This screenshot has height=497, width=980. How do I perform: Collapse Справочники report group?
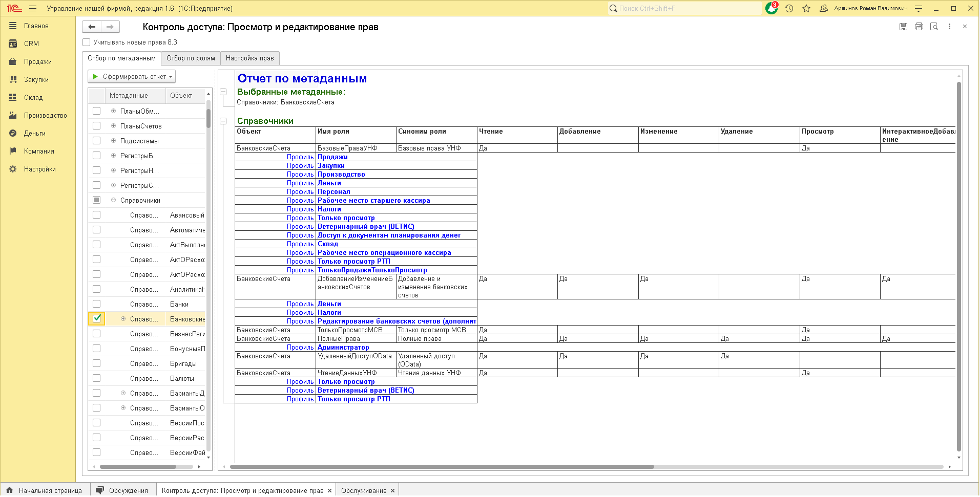click(223, 121)
